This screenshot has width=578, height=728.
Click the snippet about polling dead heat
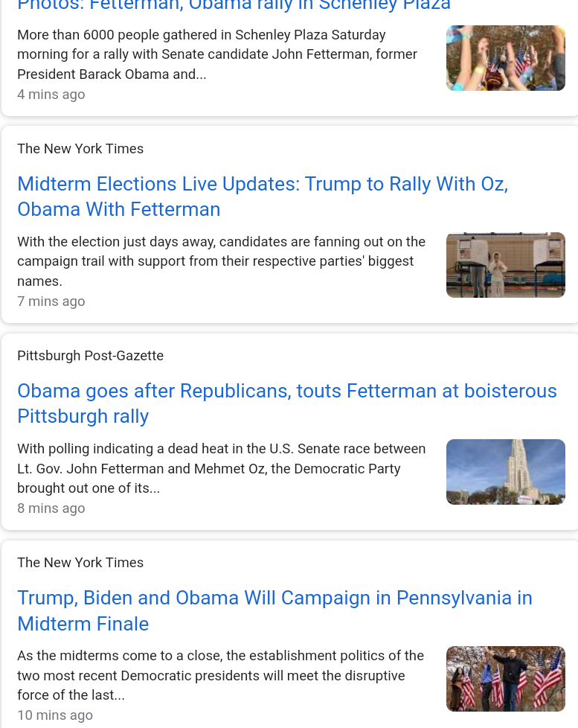pyautogui.click(x=221, y=468)
